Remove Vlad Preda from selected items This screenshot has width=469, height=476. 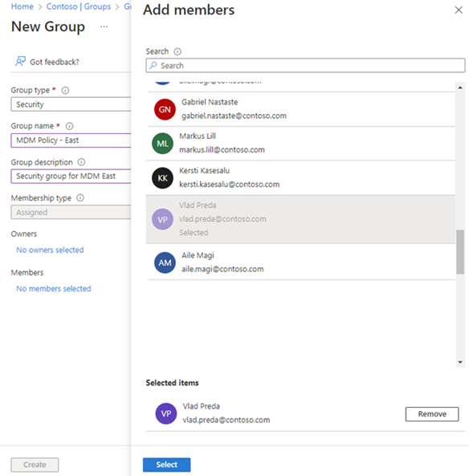[432, 414]
